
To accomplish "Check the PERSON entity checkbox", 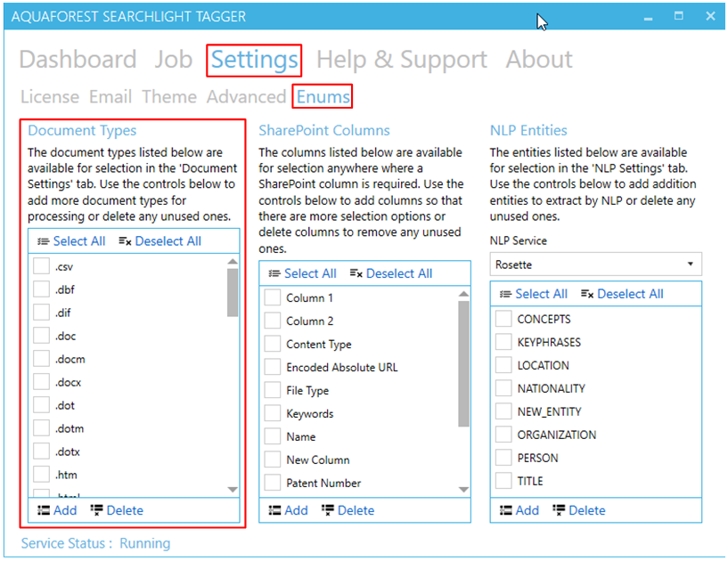I will (503, 458).
